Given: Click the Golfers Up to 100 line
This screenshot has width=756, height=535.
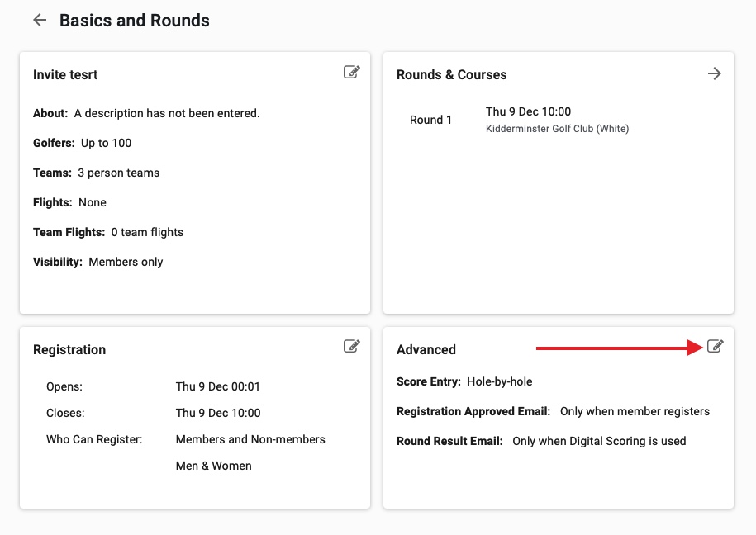Looking at the screenshot, I should click(x=106, y=143).
